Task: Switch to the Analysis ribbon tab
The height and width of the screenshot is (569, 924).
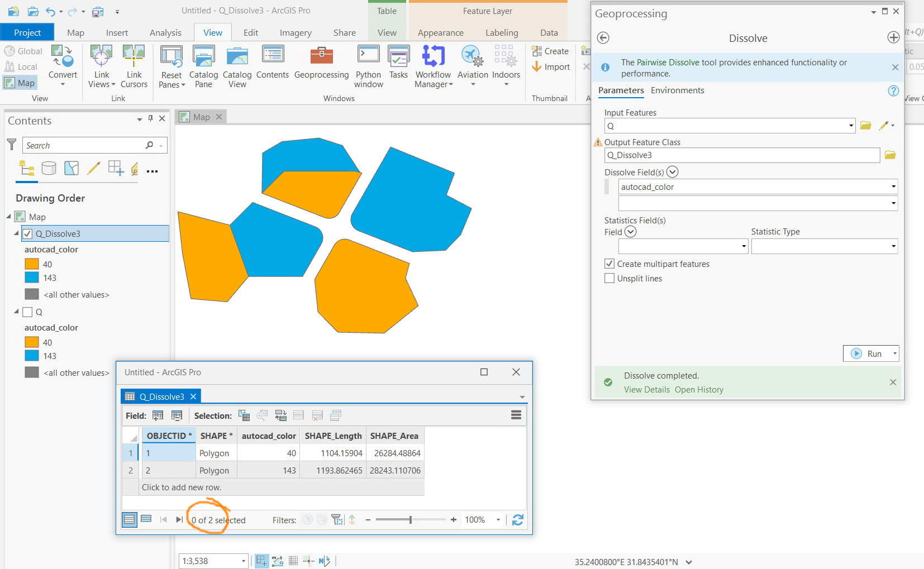Action: point(165,32)
